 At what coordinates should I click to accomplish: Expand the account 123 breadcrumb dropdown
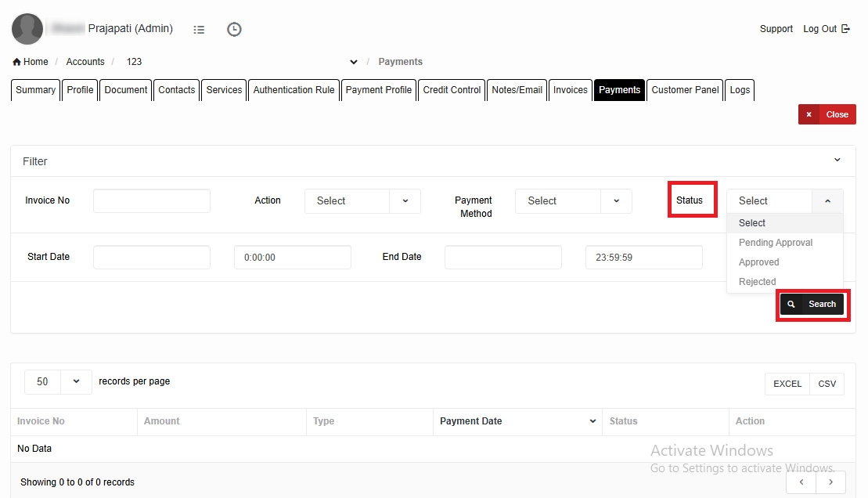(x=354, y=62)
